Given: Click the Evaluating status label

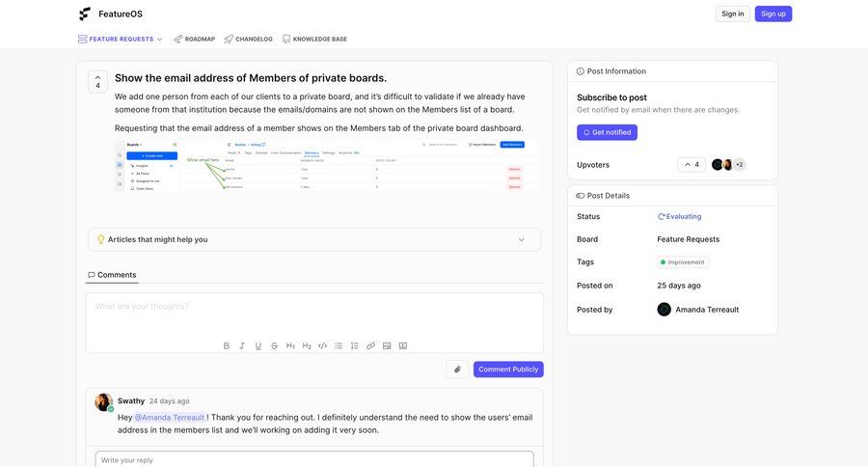Looking at the screenshot, I should (x=679, y=216).
